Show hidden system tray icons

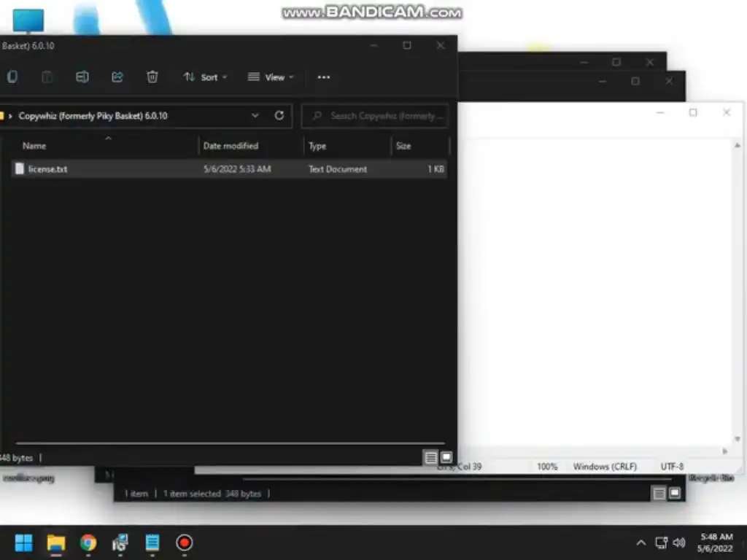[x=641, y=542]
